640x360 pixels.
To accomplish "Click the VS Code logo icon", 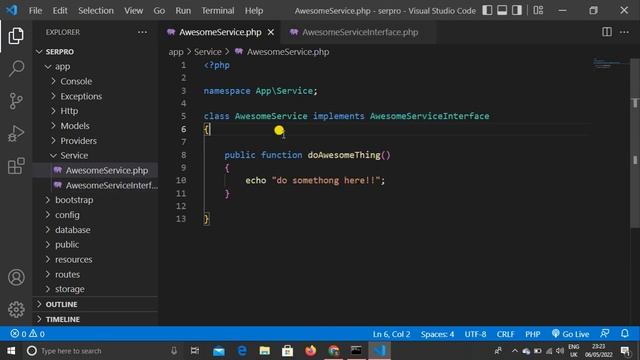I will pyautogui.click(x=11, y=10).
